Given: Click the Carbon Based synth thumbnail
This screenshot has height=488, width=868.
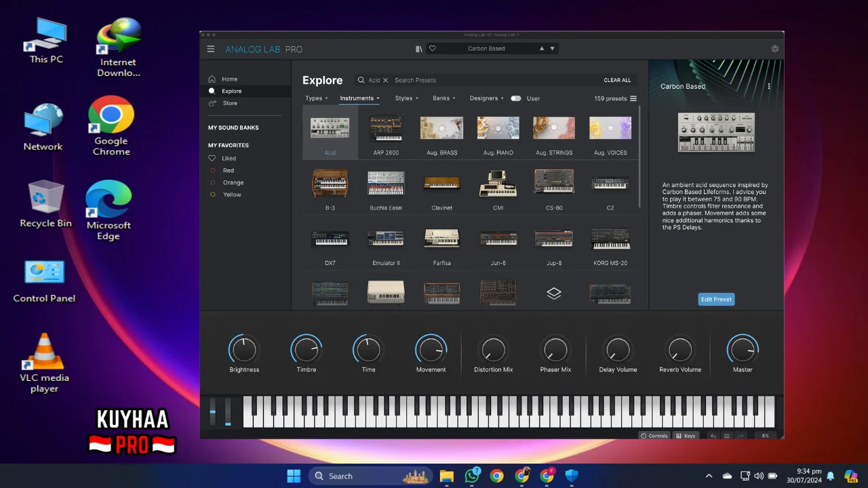Looking at the screenshot, I should [716, 132].
